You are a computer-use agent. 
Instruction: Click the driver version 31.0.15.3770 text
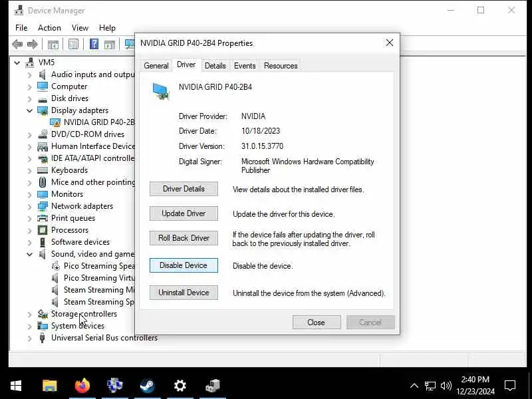click(x=262, y=146)
